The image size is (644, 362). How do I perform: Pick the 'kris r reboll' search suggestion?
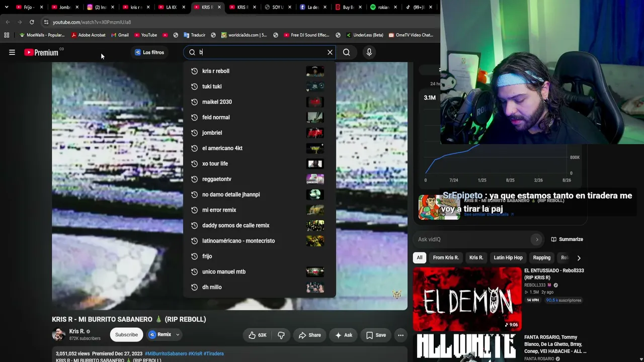click(259, 71)
